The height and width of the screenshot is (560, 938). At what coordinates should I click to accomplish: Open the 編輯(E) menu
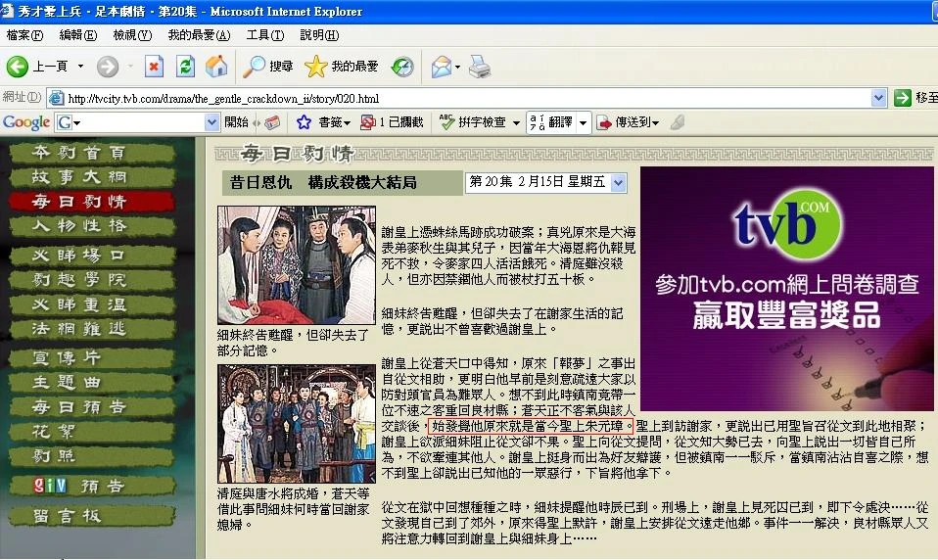tap(77, 35)
